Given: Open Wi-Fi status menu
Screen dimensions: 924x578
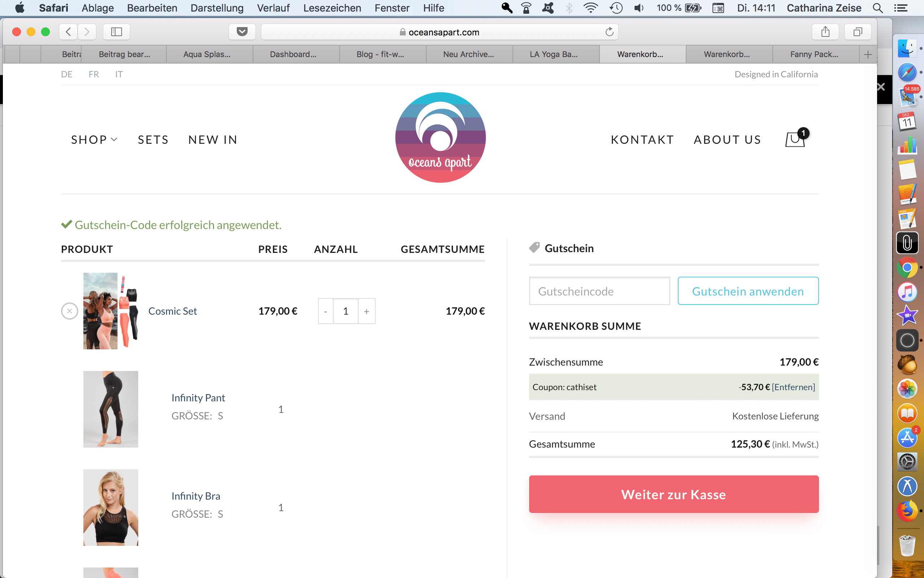Looking at the screenshot, I should [x=590, y=8].
